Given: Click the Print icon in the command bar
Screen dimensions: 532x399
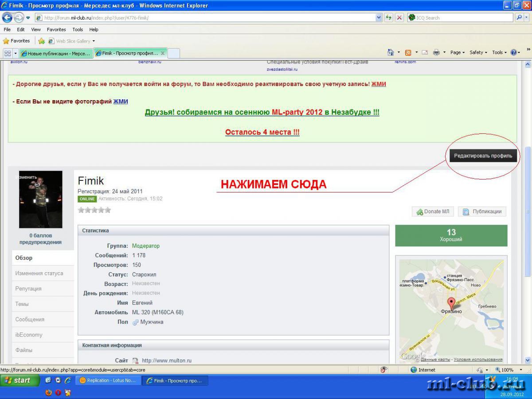Looking at the screenshot, I should pyautogui.click(x=436, y=52).
